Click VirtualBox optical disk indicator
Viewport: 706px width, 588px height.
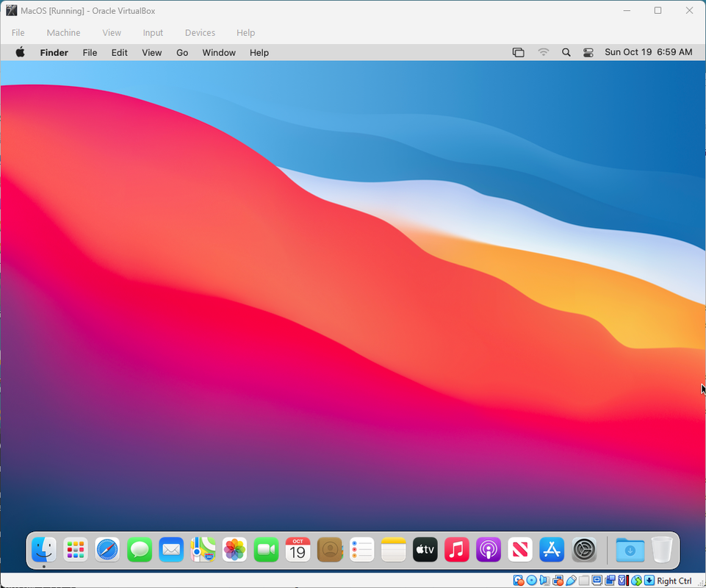pyautogui.click(x=532, y=581)
